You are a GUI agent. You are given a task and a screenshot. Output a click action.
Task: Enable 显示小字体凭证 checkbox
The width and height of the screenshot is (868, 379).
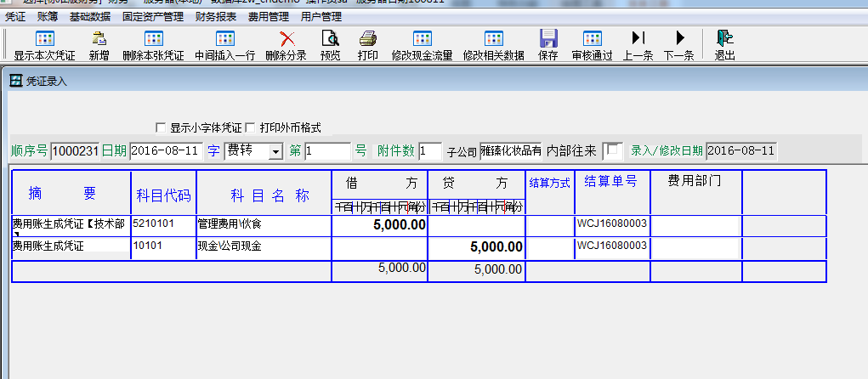[x=161, y=127]
